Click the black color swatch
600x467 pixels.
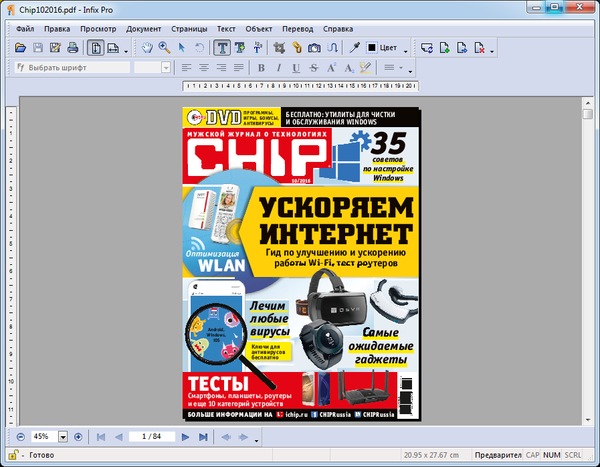point(372,48)
